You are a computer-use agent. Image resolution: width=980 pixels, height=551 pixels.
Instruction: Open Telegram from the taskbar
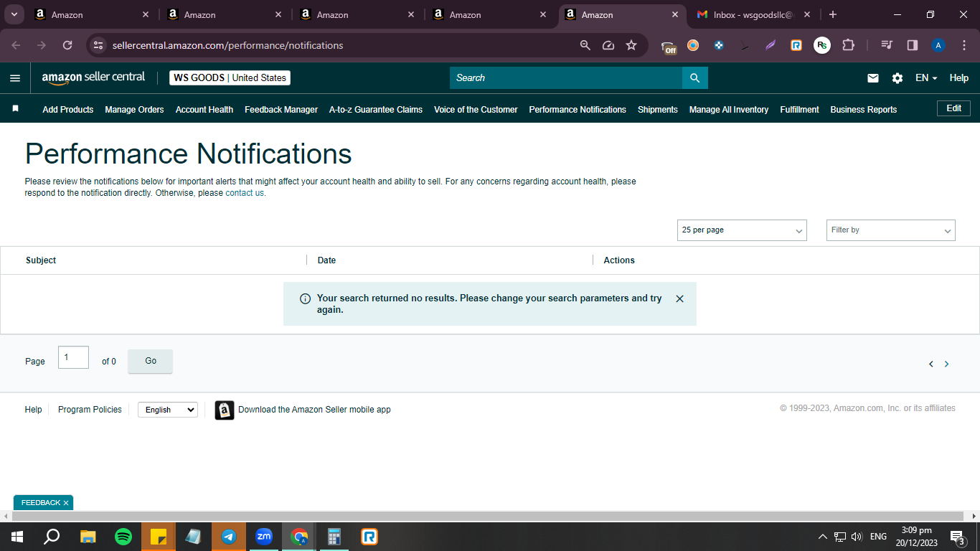(x=229, y=537)
